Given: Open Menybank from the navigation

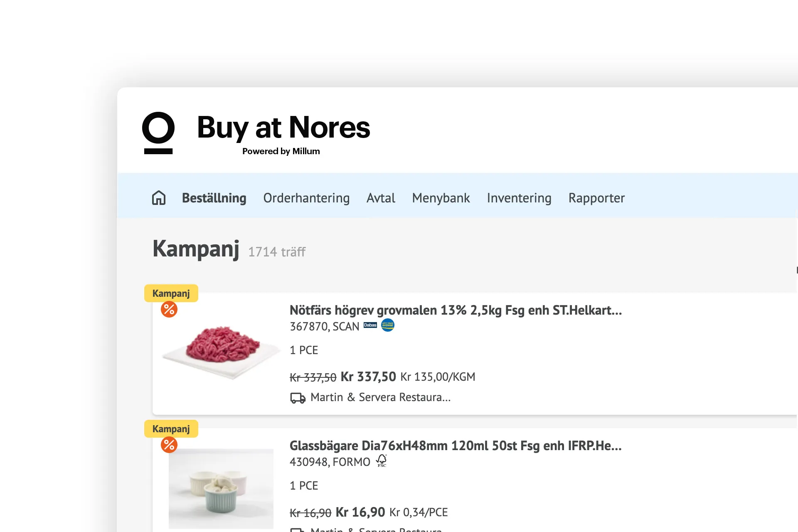Looking at the screenshot, I should pyautogui.click(x=441, y=198).
